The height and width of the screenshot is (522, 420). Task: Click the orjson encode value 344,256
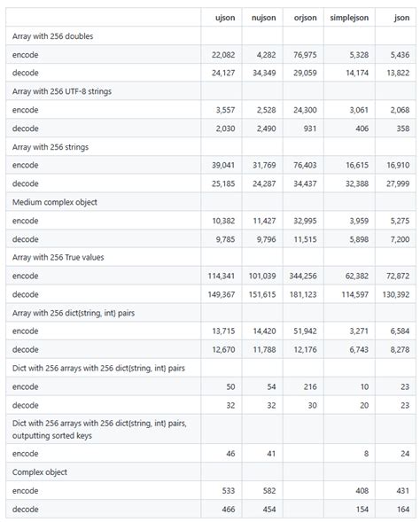coord(303,276)
